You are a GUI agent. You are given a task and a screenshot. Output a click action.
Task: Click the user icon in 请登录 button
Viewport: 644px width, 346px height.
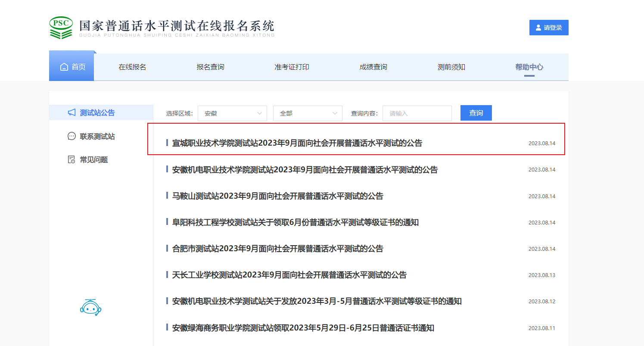pyautogui.click(x=538, y=28)
